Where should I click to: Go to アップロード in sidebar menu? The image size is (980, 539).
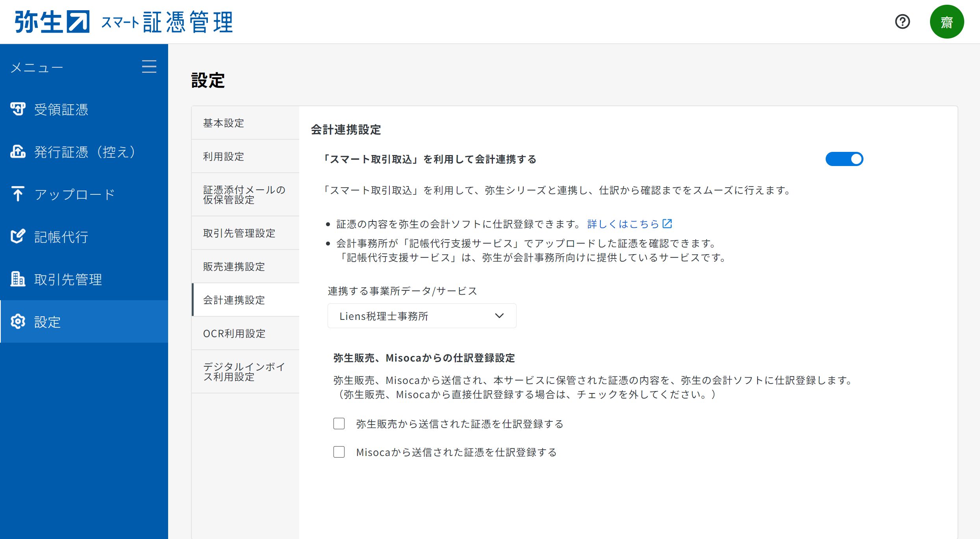pyautogui.click(x=84, y=194)
